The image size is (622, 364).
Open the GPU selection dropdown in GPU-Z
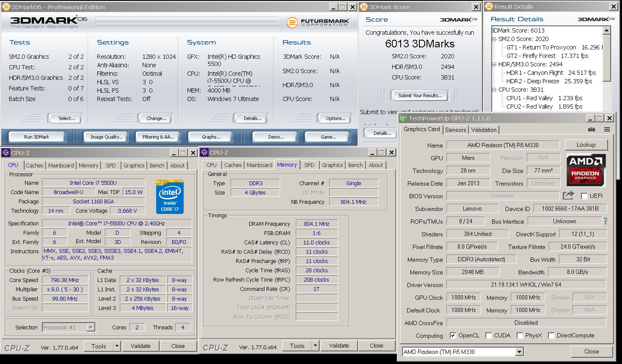(519, 352)
